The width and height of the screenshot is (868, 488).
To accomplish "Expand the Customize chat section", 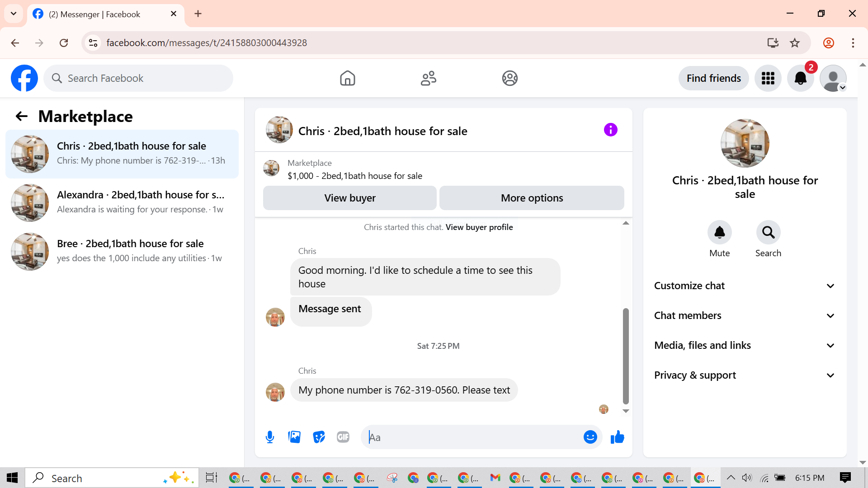I will 745,286.
